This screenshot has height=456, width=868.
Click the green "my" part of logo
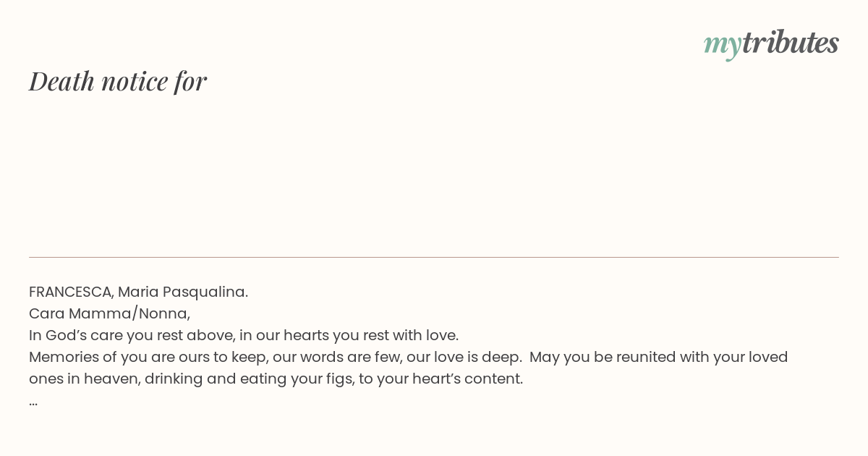[722, 46]
